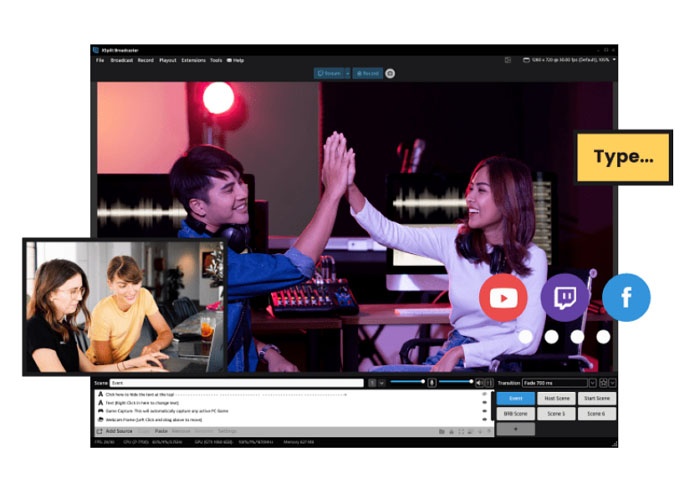Image resolution: width=700 pixels, height=478 pixels.
Task: Click the Twitch logo icon
Action: [x=565, y=298]
